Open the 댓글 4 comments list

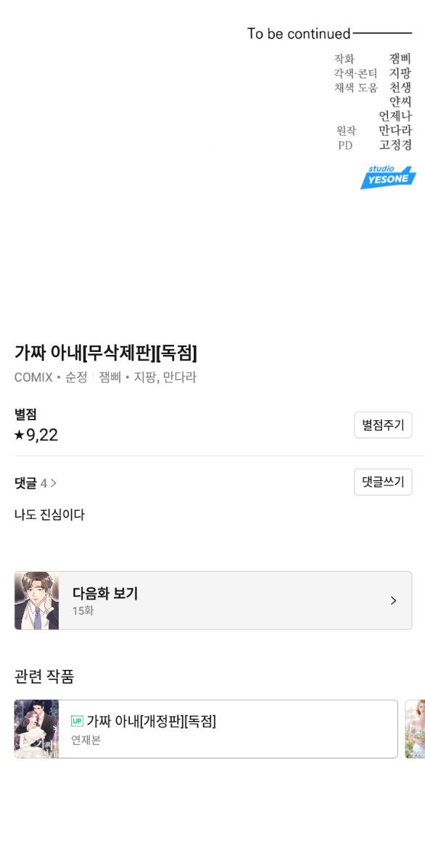click(36, 483)
